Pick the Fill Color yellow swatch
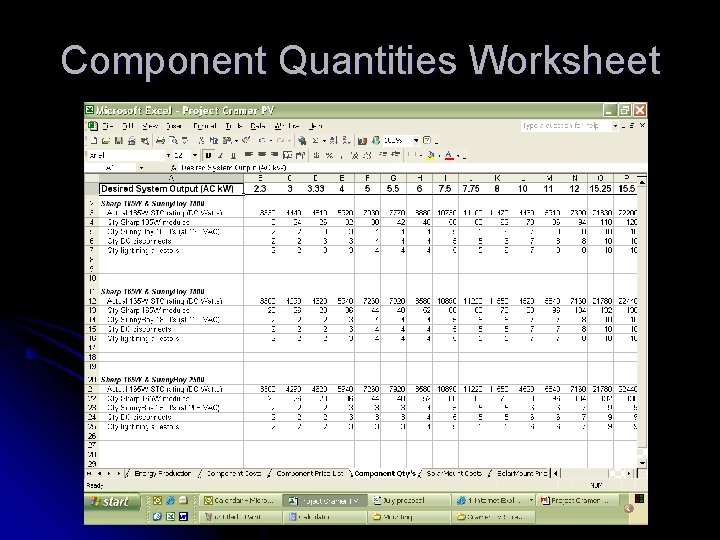720x540 pixels. click(431, 156)
